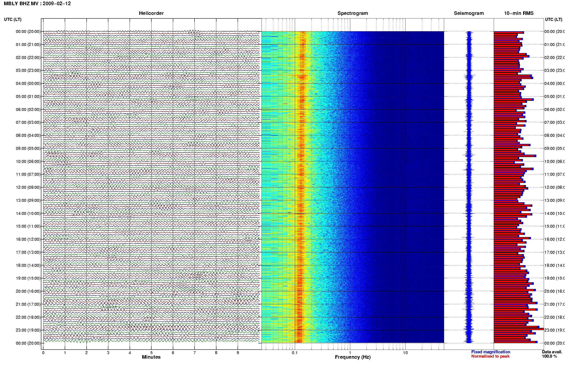The image size is (588, 368).
Task: Click the left '23:00 (19:00)' time label
Action: pyautogui.click(x=28, y=330)
